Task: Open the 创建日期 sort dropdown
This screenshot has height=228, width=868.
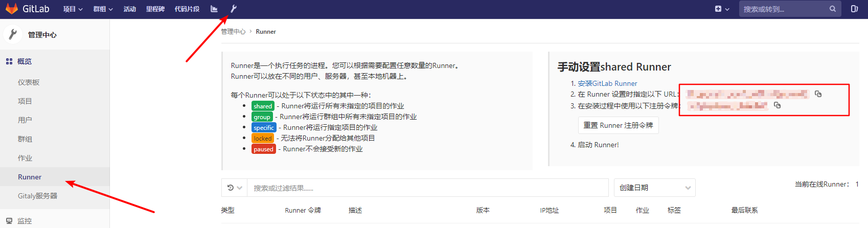Action: [x=654, y=188]
